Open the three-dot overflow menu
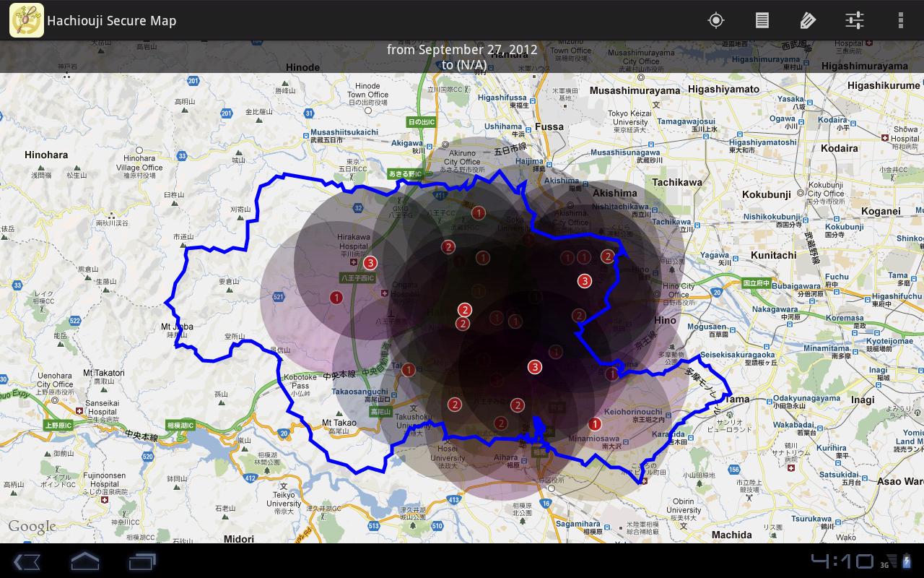This screenshot has height=578, width=924. [x=901, y=20]
